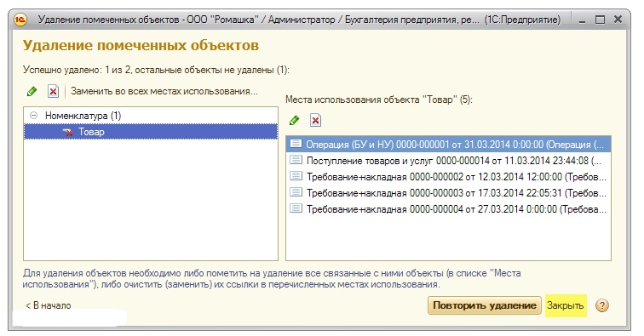
Task: Collapse the Номенклатура (1) tree node
Action: 34,116
